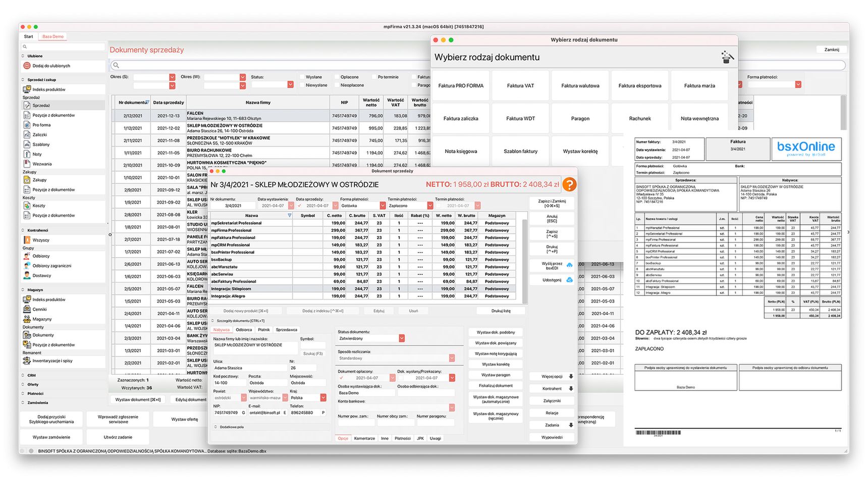This screenshot has width=868, height=489.
Task: Expand the Dodatkowe pola section
Action: click(215, 427)
